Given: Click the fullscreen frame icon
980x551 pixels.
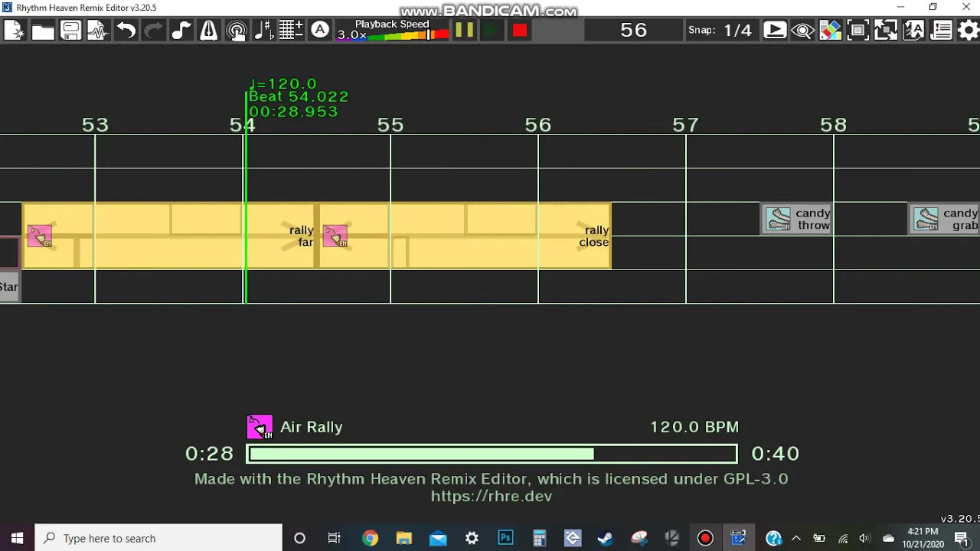Looking at the screenshot, I should coord(857,31).
